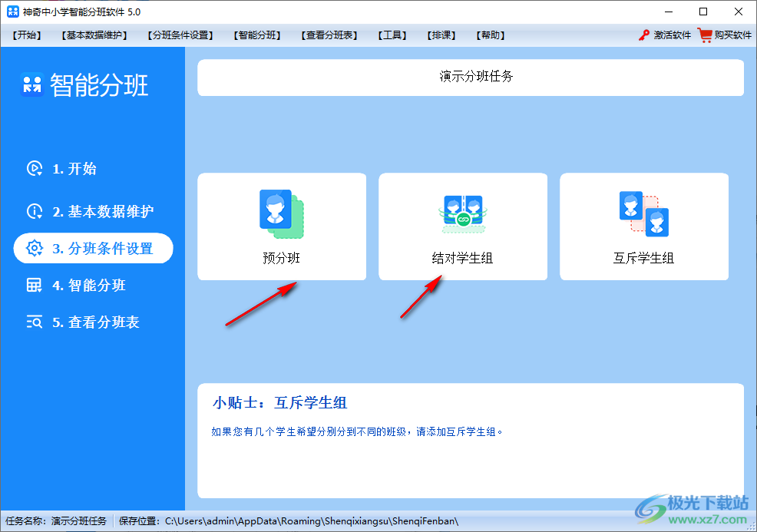757x532 pixels.
Task: Click the red key activation icon
Action: click(643, 35)
